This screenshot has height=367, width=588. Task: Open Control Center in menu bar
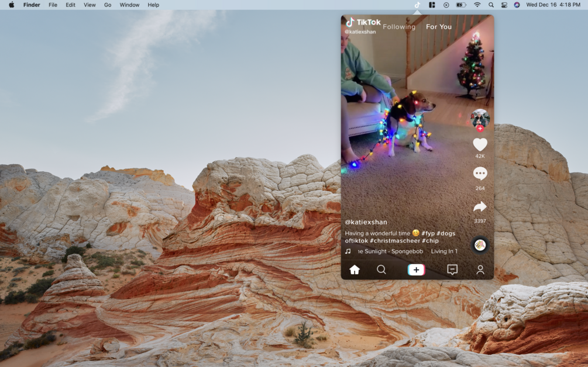(504, 5)
